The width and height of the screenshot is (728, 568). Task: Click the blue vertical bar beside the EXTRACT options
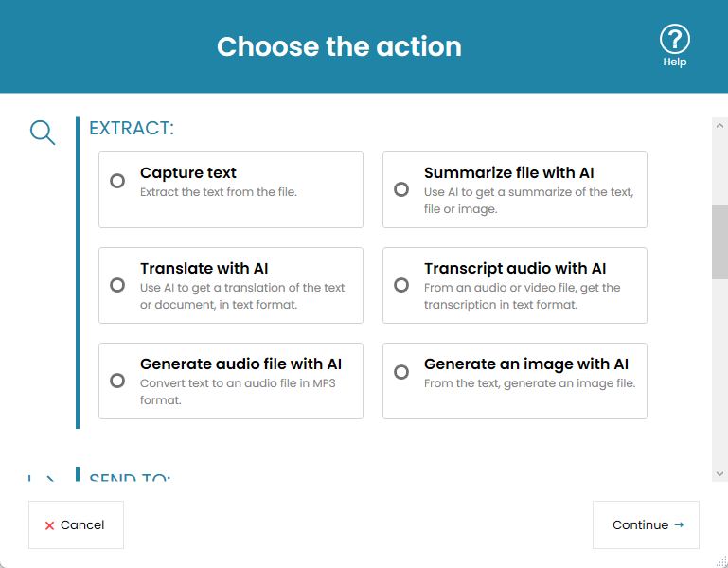click(x=78, y=273)
